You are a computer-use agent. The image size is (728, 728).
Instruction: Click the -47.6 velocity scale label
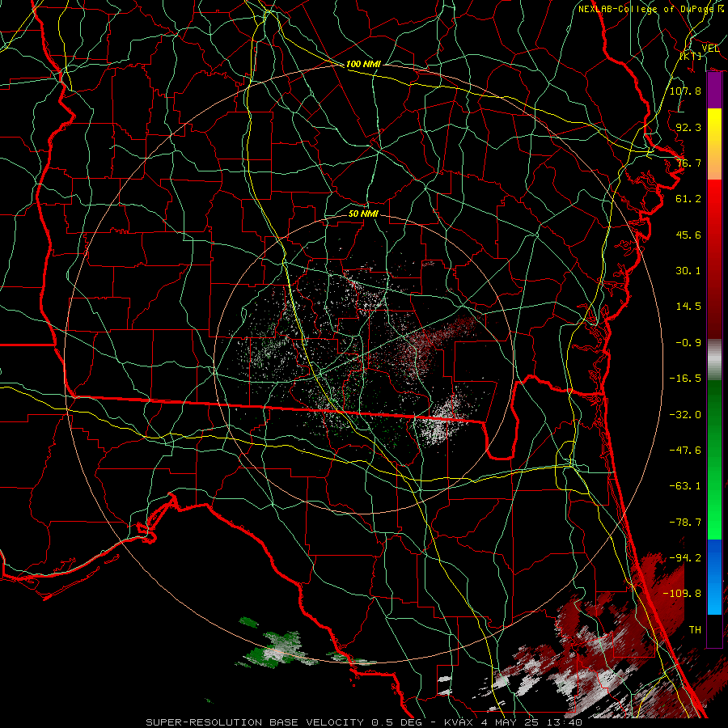685,451
